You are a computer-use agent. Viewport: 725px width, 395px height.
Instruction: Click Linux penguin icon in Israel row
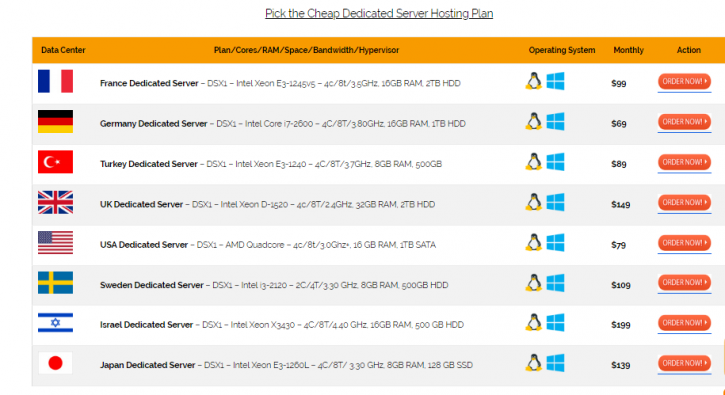click(x=534, y=322)
